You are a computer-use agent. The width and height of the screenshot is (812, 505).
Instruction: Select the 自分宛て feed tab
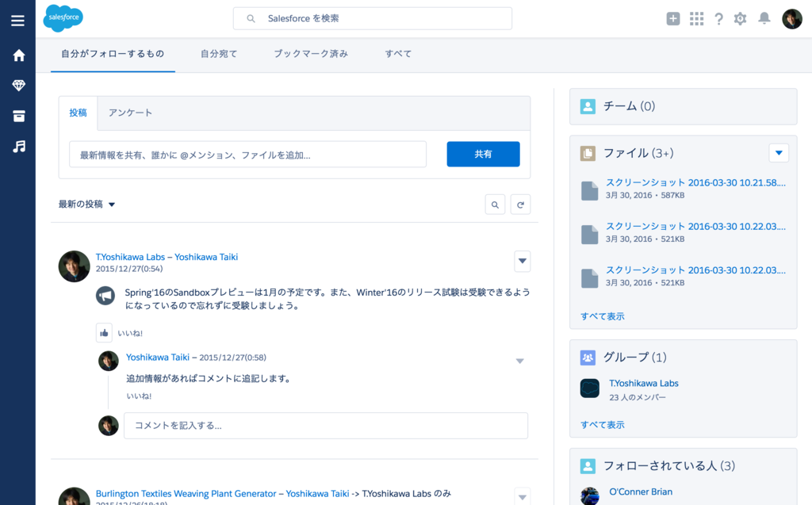pyautogui.click(x=218, y=54)
